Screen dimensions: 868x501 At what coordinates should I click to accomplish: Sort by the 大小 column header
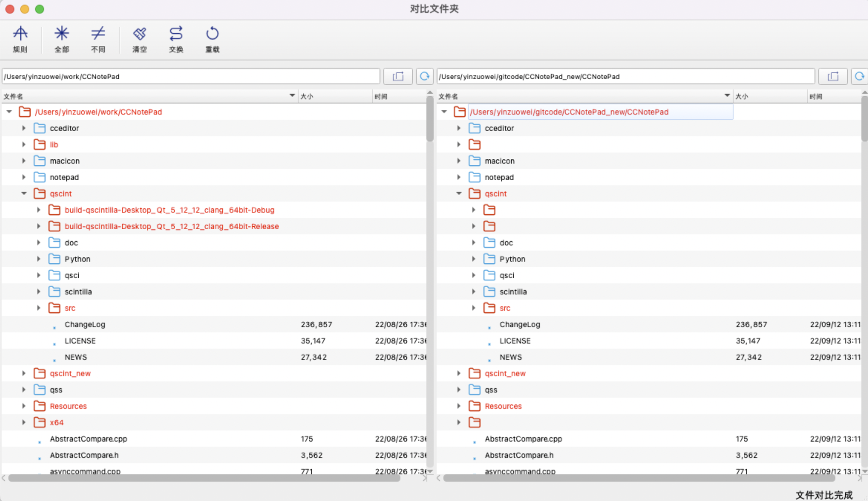pyautogui.click(x=308, y=96)
